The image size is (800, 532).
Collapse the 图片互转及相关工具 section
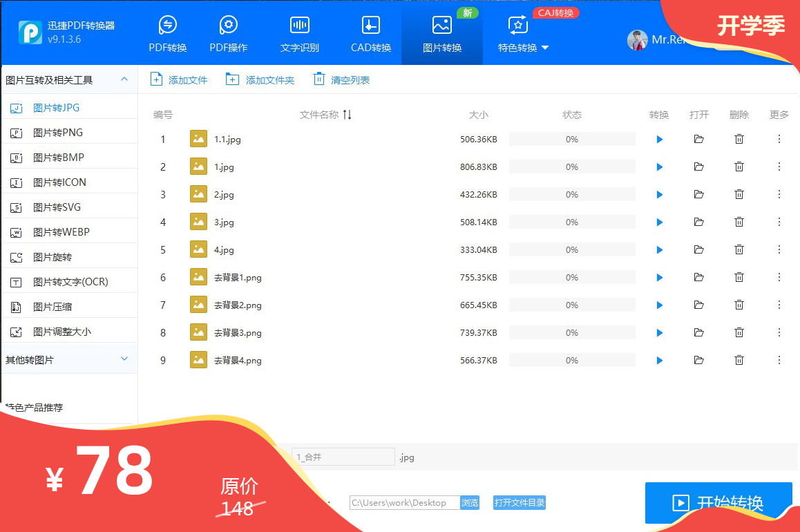click(x=125, y=79)
